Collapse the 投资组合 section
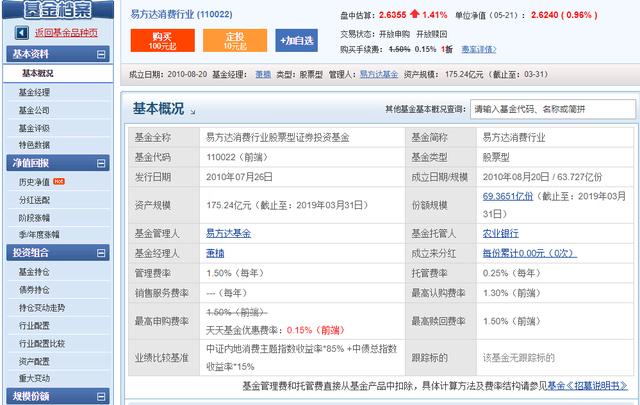 tap(101, 253)
